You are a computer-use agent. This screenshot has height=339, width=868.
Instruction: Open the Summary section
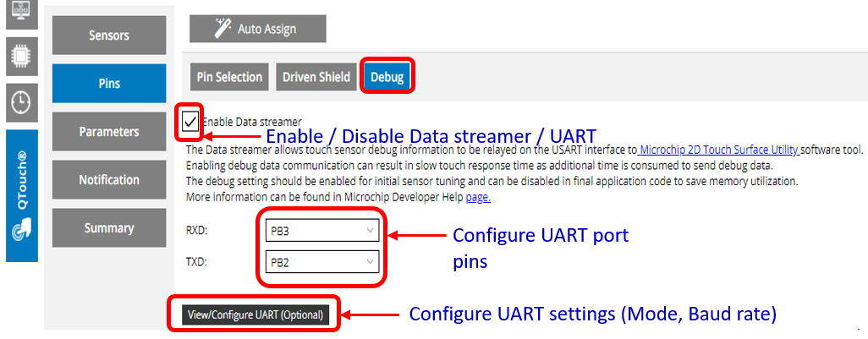(109, 228)
